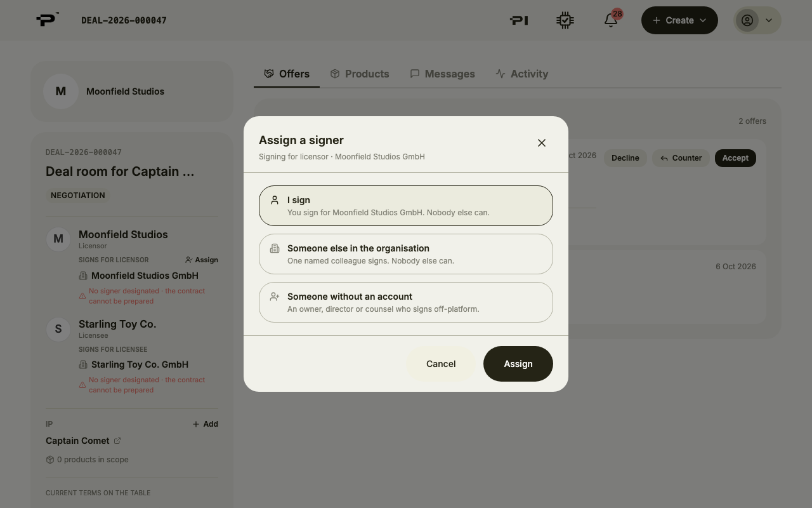This screenshot has height=508, width=812.
Task: Cancel the signer assignment
Action: coord(441,364)
